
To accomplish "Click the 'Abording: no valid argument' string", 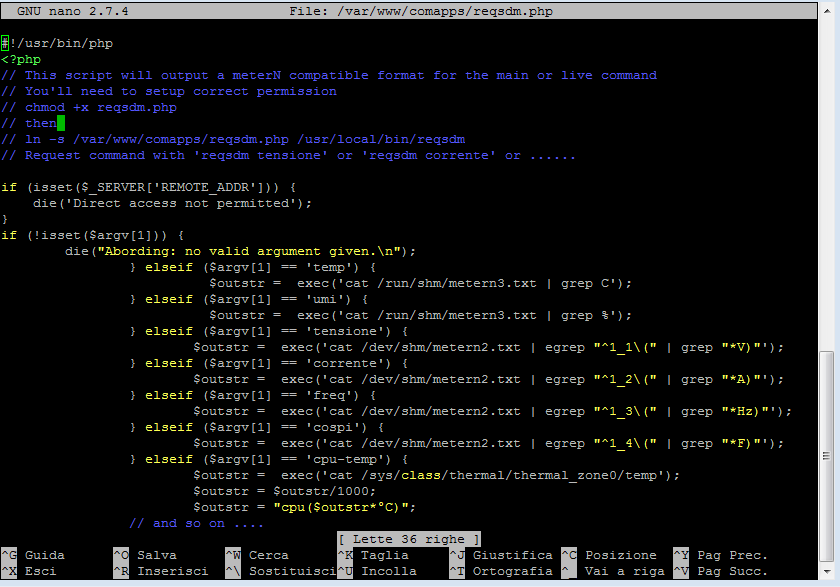I will pyautogui.click(x=249, y=251).
